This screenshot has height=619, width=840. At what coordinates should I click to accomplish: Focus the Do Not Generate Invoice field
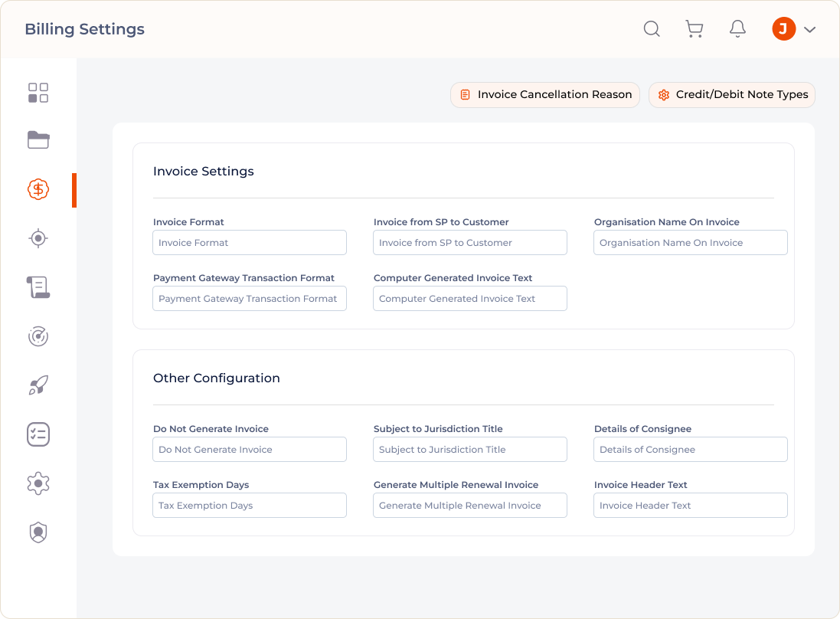(250, 450)
